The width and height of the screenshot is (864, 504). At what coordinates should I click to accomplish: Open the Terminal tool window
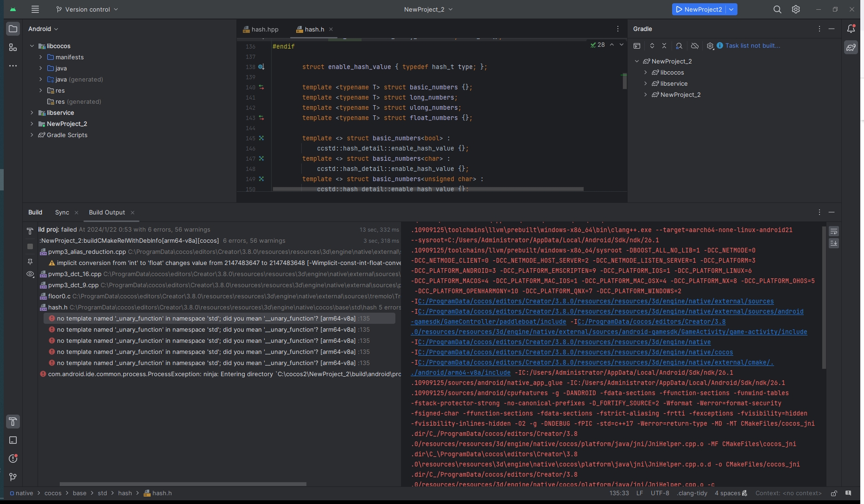(x=13, y=440)
